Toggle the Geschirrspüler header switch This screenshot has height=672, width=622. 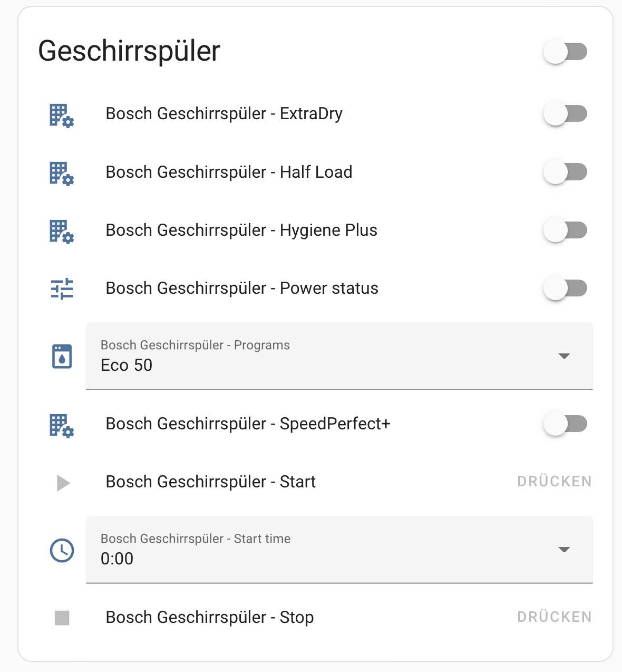pos(565,52)
